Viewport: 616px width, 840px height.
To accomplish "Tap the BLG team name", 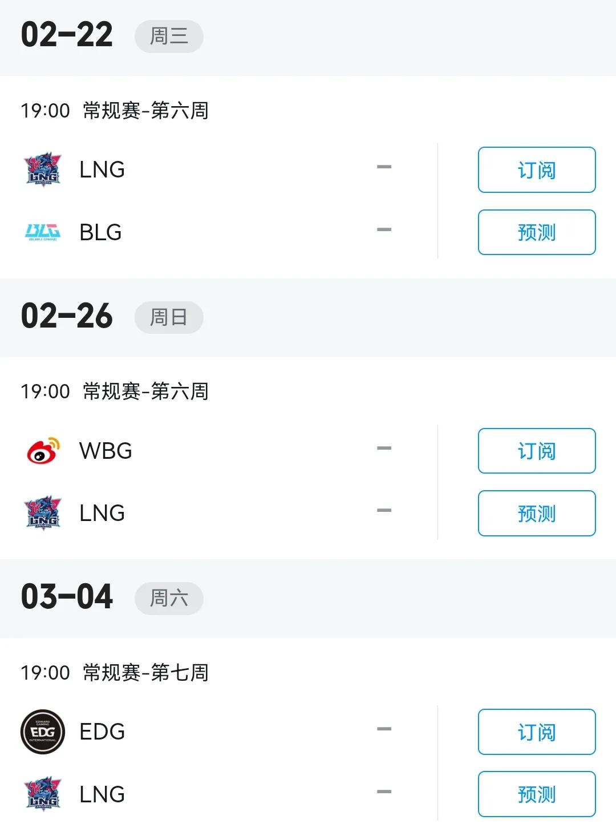I will point(100,232).
